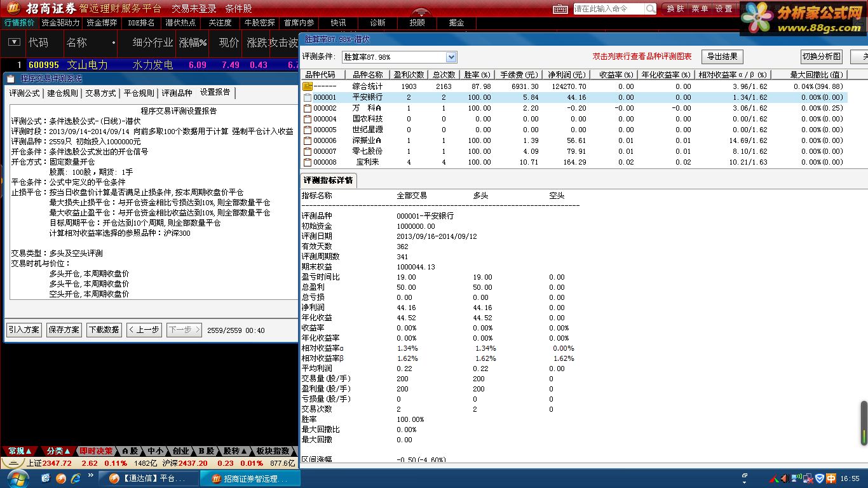Image resolution: width=868 pixels, height=488 pixels.
Task: Select the 即时决策 bottom tab
Action: [97, 451]
